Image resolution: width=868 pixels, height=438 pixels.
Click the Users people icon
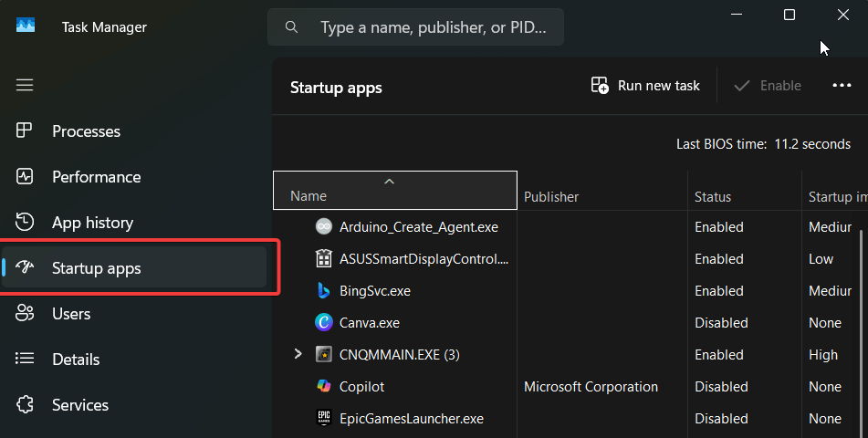(x=25, y=313)
